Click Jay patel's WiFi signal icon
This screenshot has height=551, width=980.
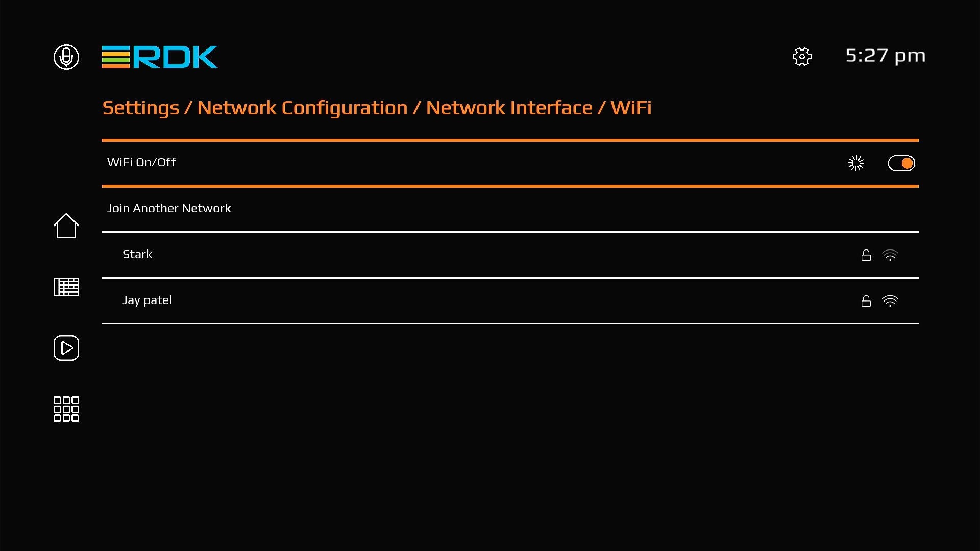coord(890,301)
